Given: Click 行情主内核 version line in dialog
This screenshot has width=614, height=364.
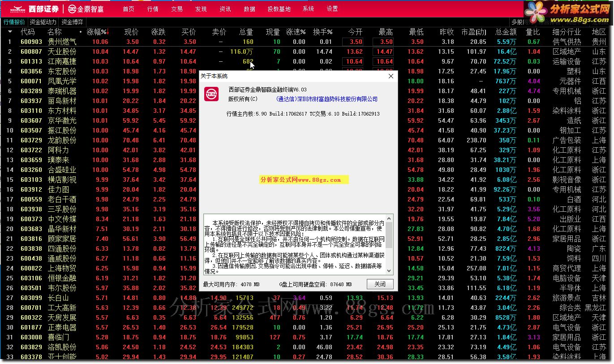Looking at the screenshot, I should pos(304,114).
